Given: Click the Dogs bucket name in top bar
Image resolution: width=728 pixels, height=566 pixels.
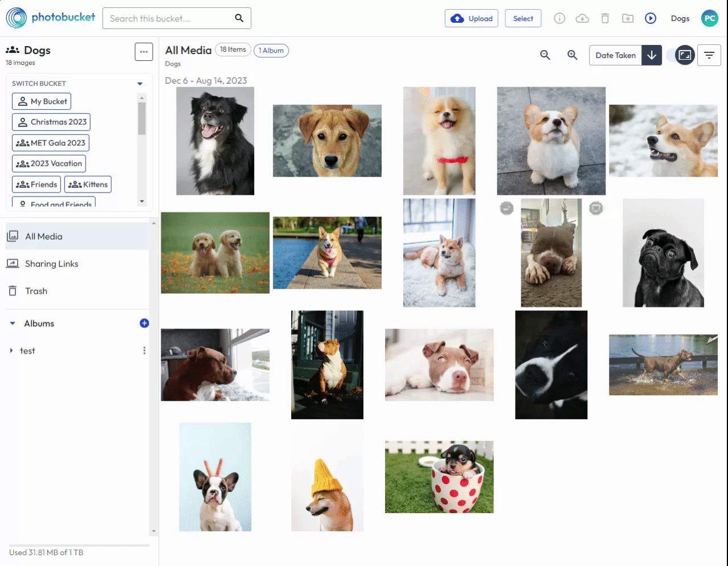Looking at the screenshot, I should point(680,18).
